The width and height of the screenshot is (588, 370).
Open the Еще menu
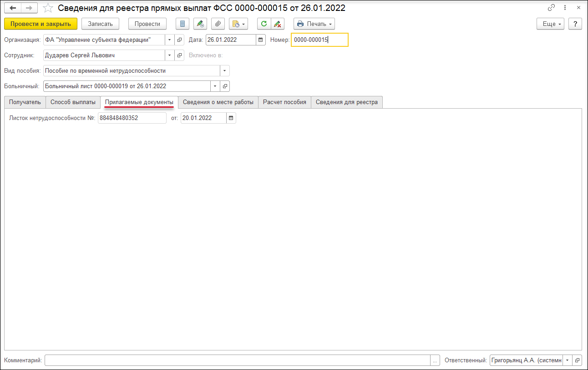[x=551, y=24]
